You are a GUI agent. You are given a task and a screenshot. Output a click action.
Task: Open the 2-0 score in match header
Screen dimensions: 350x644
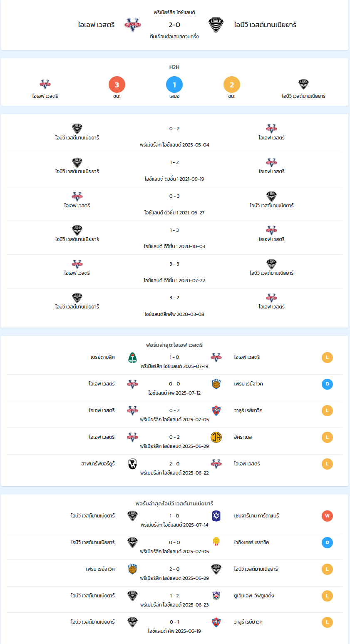pyautogui.click(x=174, y=25)
